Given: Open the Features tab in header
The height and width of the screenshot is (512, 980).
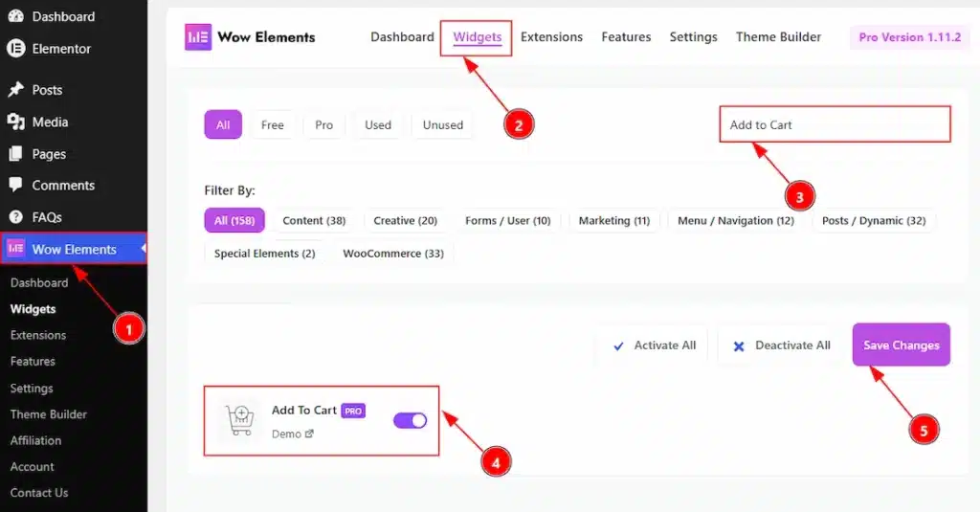Looking at the screenshot, I should pyautogui.click(x=626, y=37).
